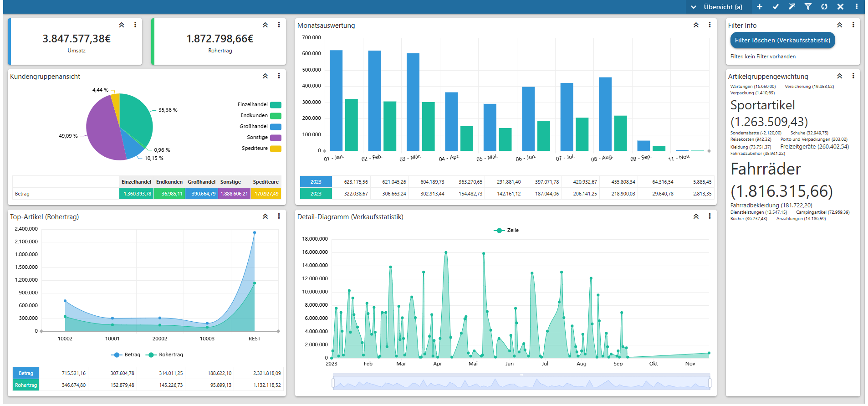The height and width of the screenshot is (406, 868).
Task: Open the Rohertrag card three-dot menu
Action: 279,25
